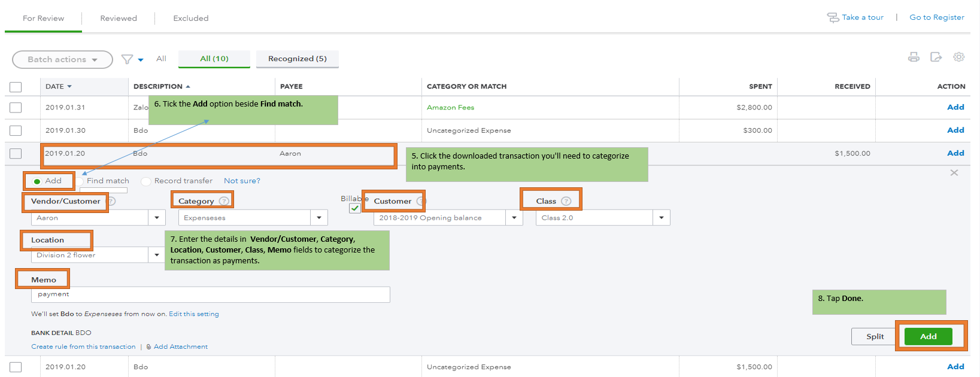Expand the Location Division 2 flower dropdown
The image size is (980, 377).
(x=157, y=255)
